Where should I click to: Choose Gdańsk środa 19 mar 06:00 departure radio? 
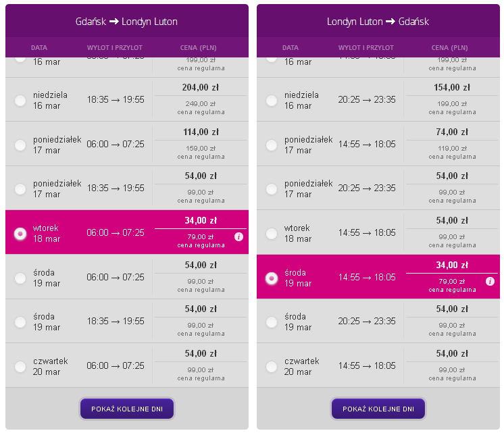[20, 278]
